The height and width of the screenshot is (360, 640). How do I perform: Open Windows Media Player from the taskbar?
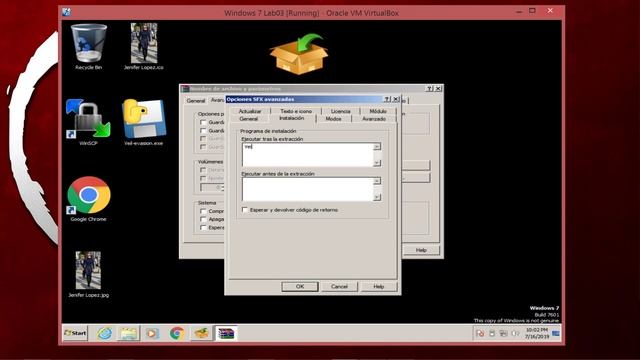coord(152,333)
